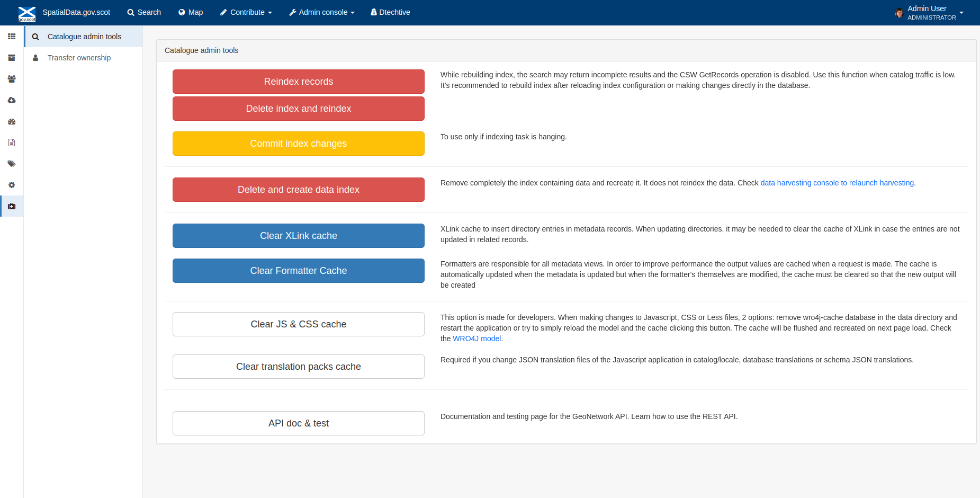Follow the WRO4J model link
The height and width of the screenshot is (498, 980).
click(476, 339)
